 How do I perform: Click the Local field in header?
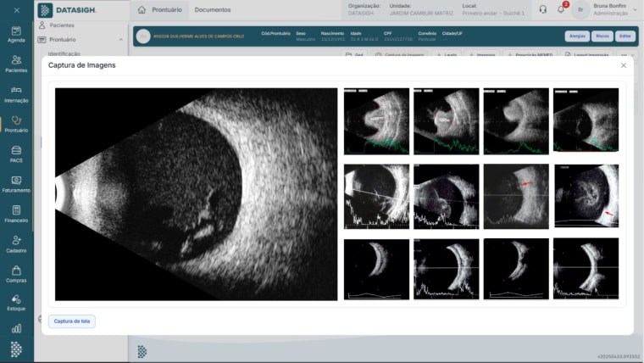point(493,10)
